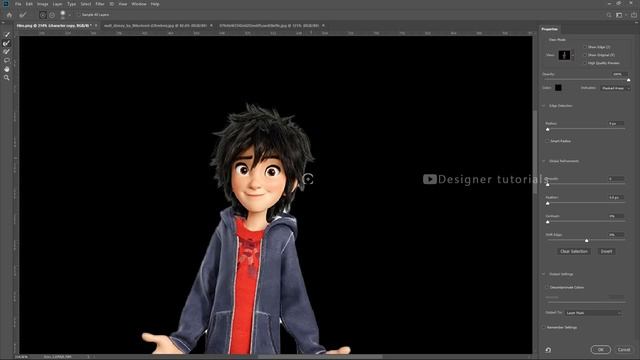Check the Remember Settings option
The image size is (640, 360).
pyautogui.click(x=544, y=327)
